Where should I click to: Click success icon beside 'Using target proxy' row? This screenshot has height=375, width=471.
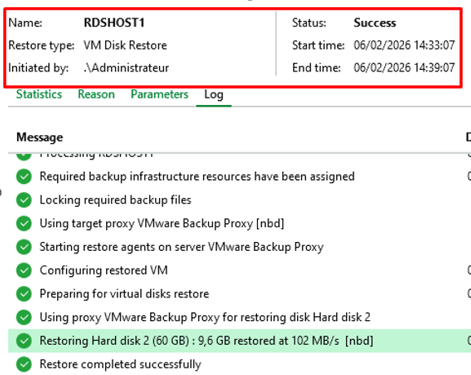coord(24,223)
